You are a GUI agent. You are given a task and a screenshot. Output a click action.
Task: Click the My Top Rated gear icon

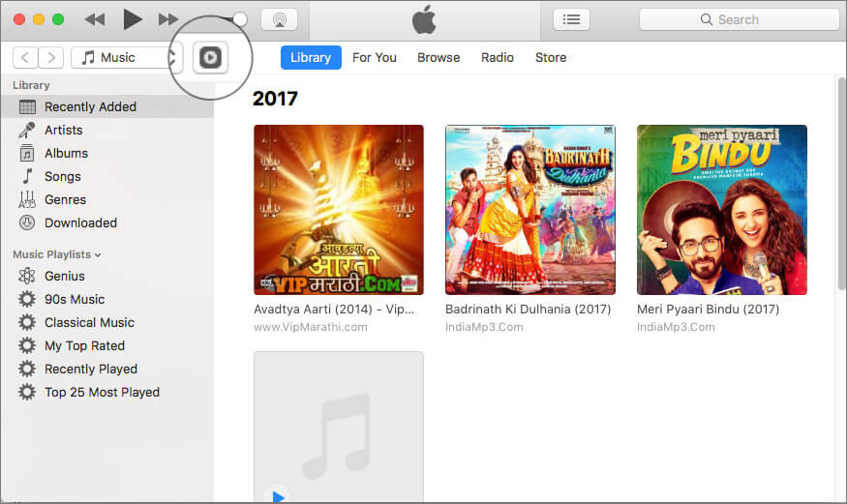(27, 346)
